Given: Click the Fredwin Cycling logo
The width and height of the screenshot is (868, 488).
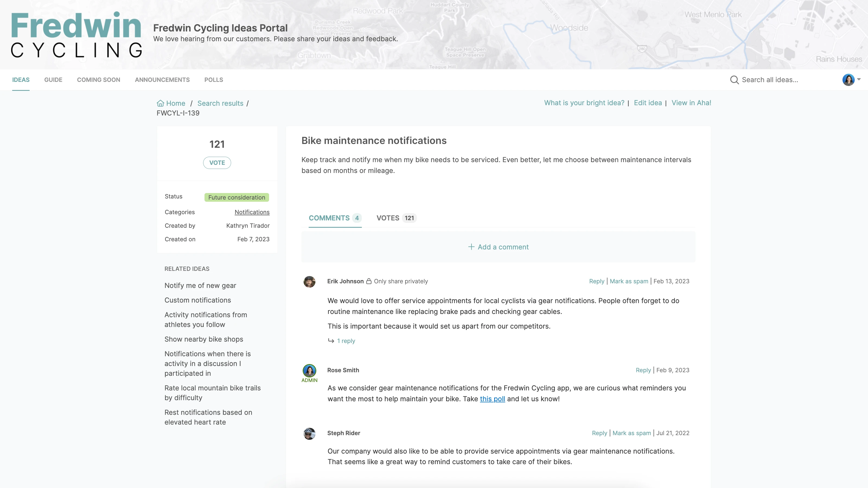Looking at the screenshot, I should click(76, 35).
